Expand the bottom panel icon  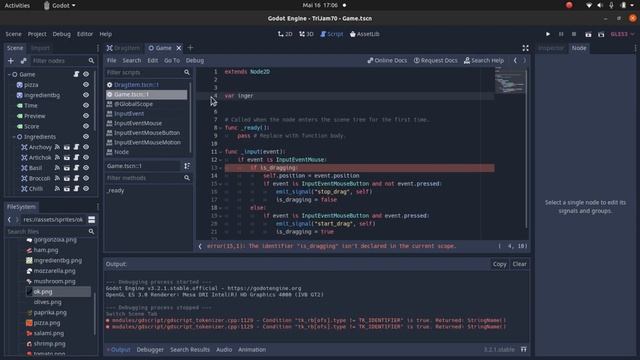(x=524, y=349)
